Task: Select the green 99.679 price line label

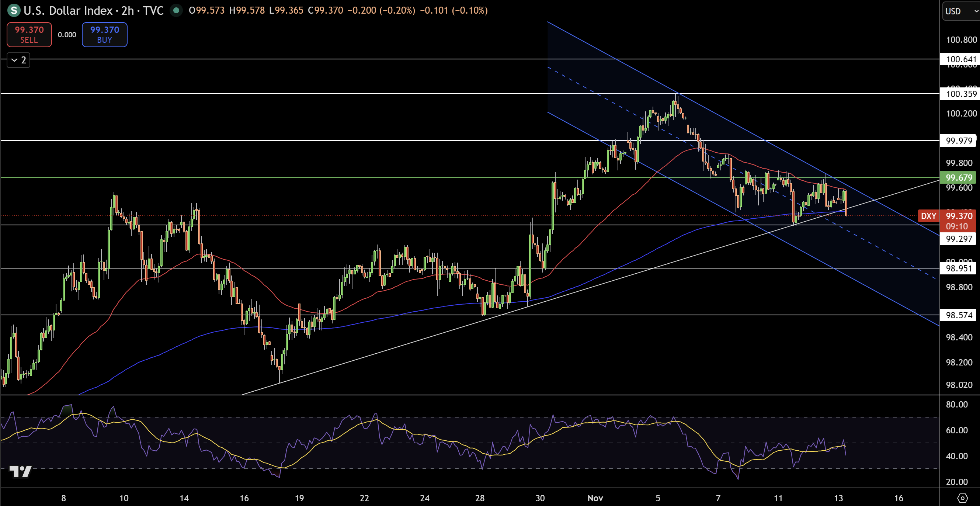Action: (x=959, y=178)
